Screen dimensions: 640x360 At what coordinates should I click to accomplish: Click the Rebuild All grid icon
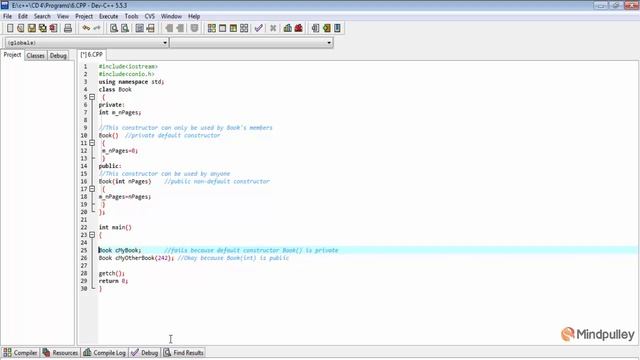point(244,28)
